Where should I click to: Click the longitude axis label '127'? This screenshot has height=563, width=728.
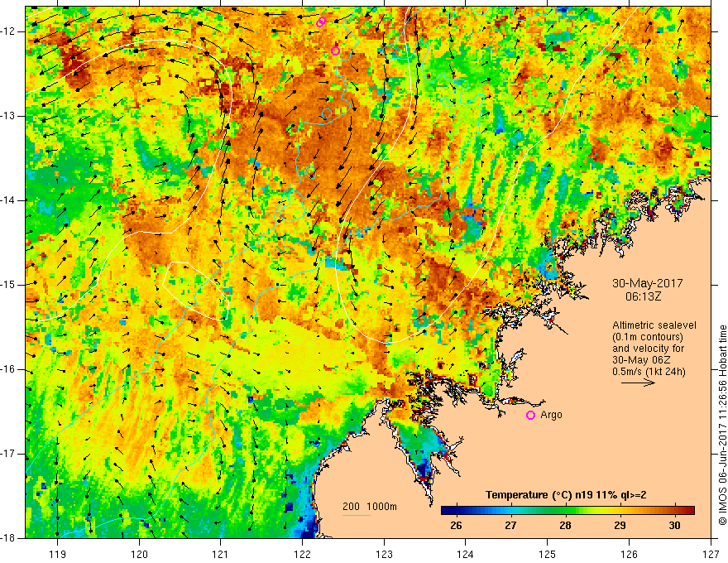711,554
